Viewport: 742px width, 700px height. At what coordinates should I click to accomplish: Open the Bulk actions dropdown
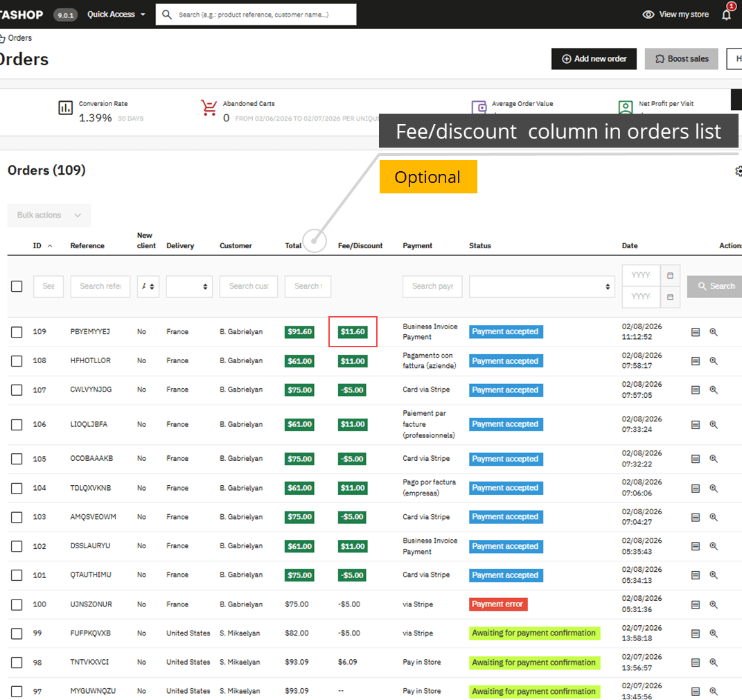(49, 216)
